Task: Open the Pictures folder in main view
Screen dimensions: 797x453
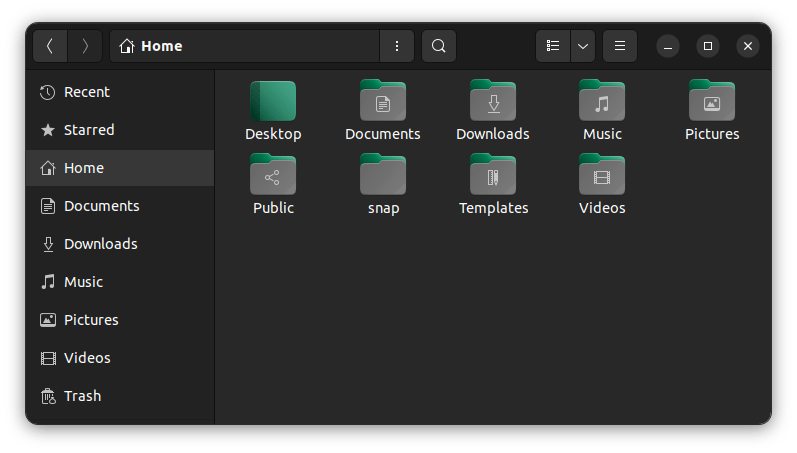Action: (712, 102)
